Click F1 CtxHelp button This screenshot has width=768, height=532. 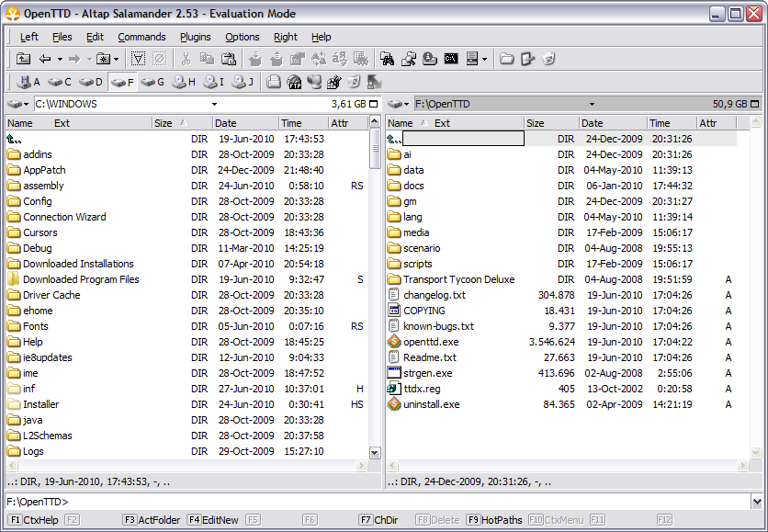pos(34,520)
